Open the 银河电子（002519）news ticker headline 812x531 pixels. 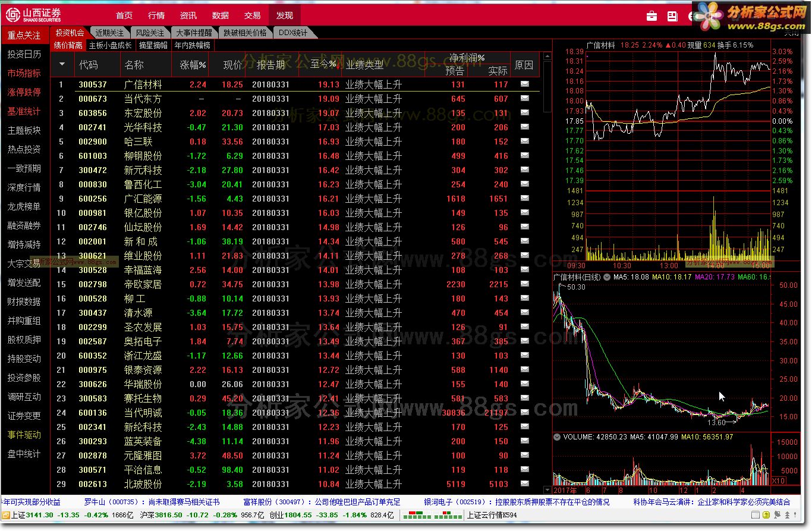click(517, 502)
